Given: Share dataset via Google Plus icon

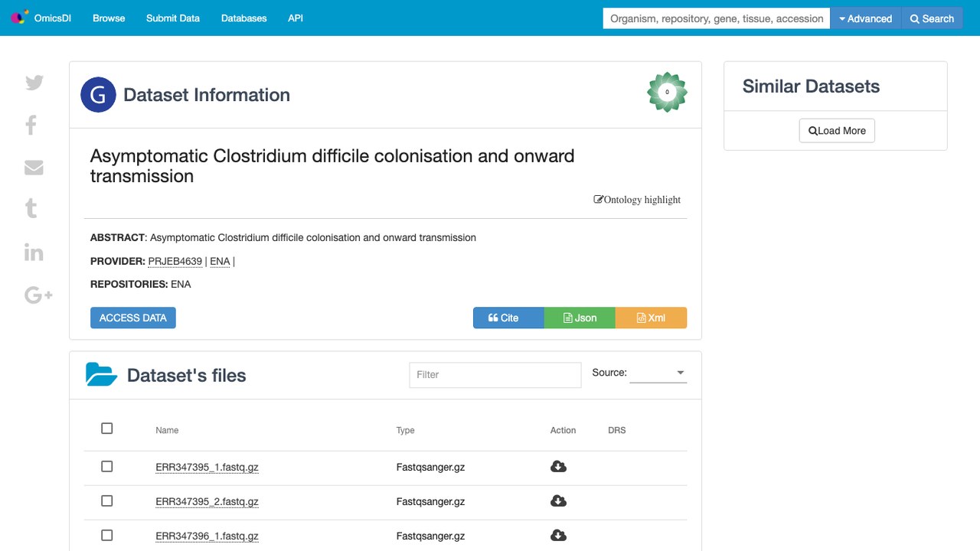Looking at the screenshot, I should click(38, 295).
